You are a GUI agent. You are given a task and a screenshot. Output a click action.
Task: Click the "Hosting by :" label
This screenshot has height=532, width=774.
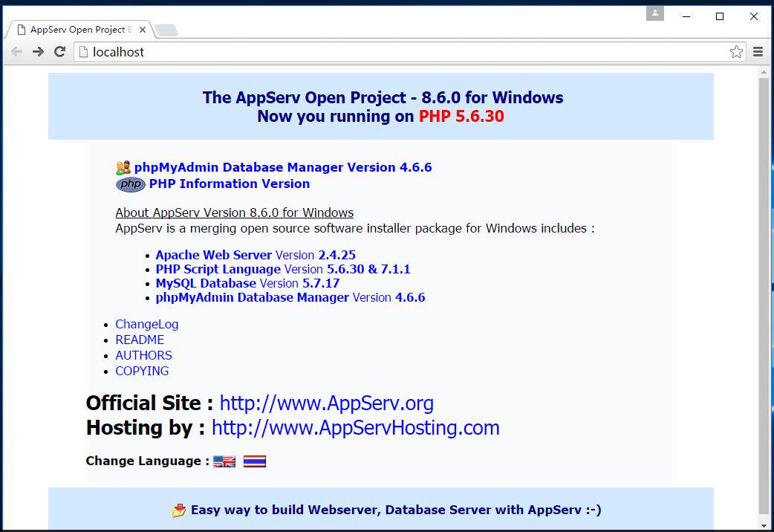[x=146, y=428]
